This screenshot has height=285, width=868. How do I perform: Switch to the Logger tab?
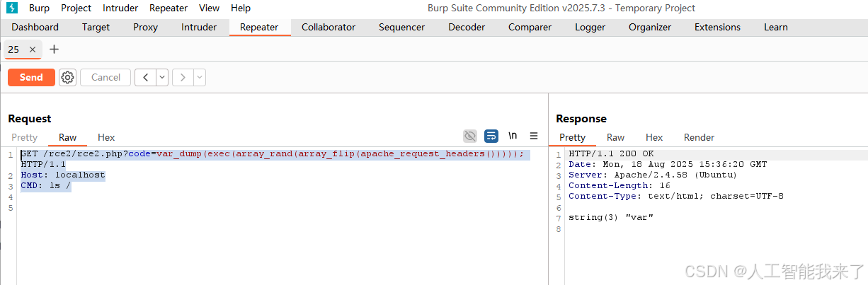tap(590, 28)
